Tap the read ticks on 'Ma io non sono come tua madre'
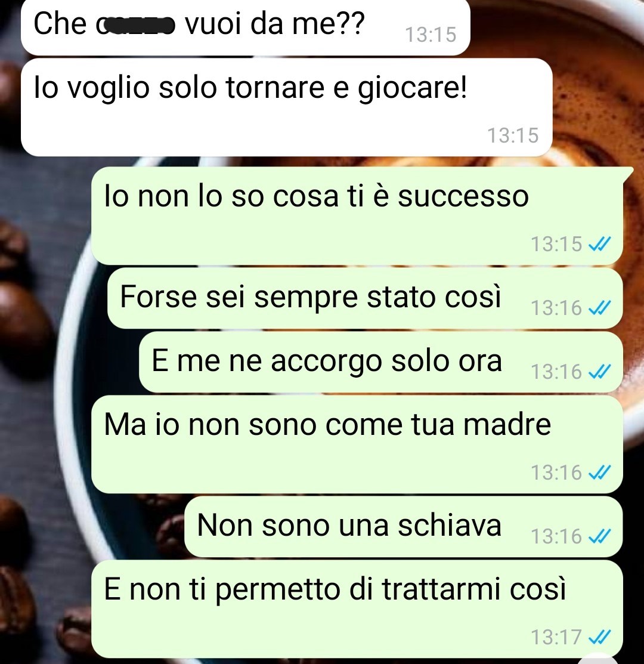The image size is (644, 664). point(600,472)
